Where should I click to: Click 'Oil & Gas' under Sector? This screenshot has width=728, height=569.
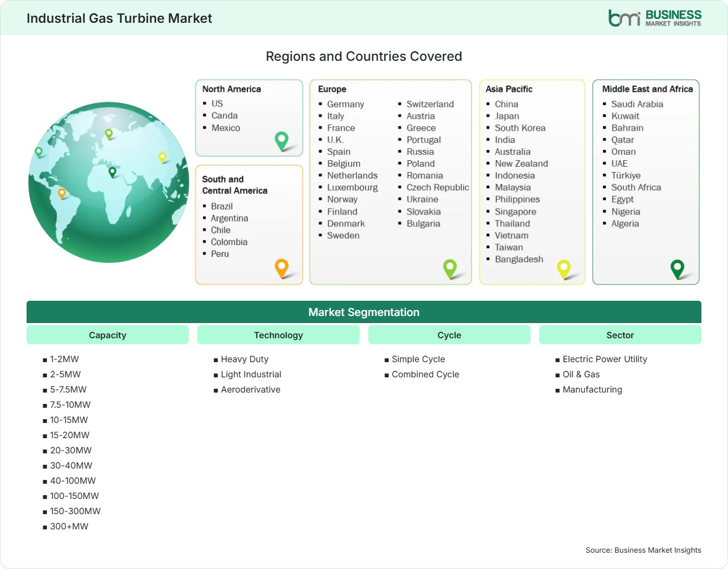point(581,375)
